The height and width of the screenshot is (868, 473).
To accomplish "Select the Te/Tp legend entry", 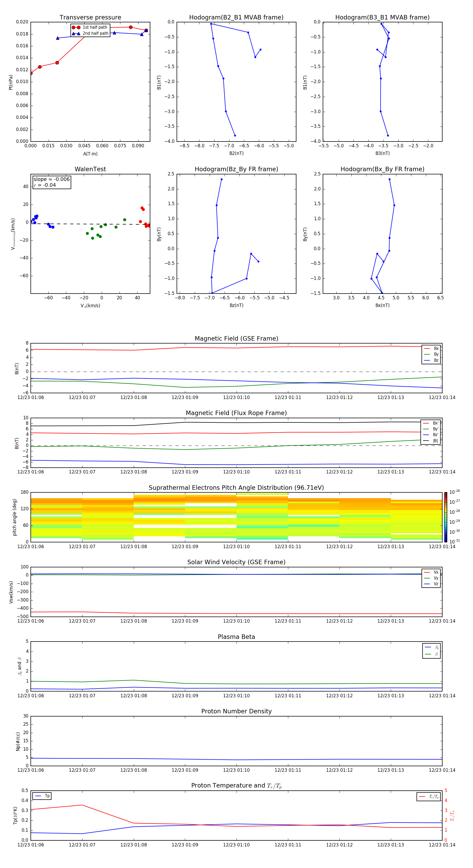I will coord(429,796).
